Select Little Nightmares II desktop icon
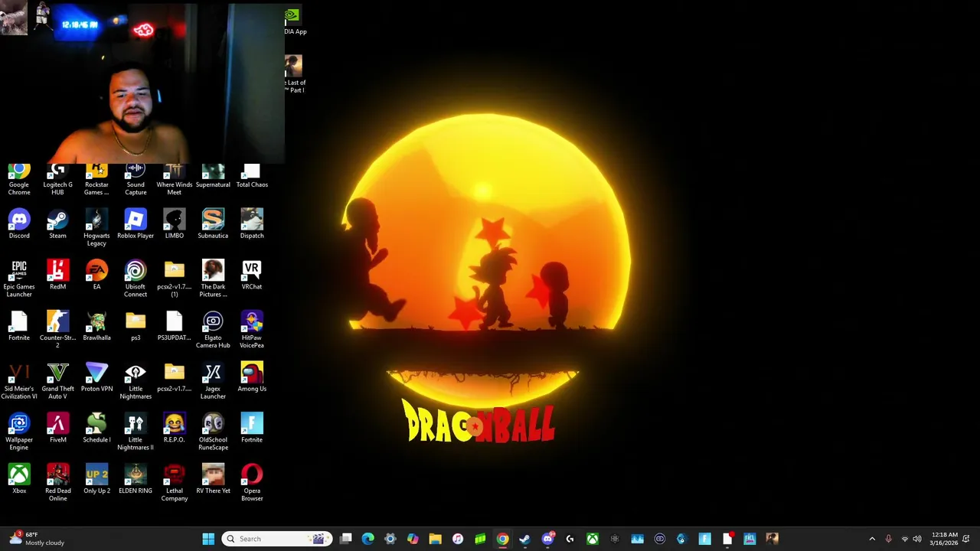 click(136, 432)
